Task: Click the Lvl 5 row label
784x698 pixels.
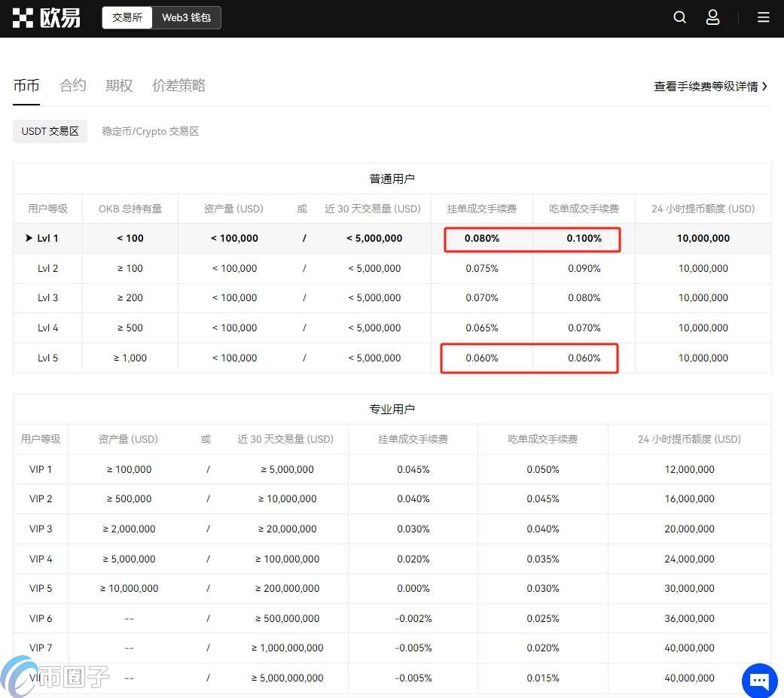Action: tap(47, 358)
